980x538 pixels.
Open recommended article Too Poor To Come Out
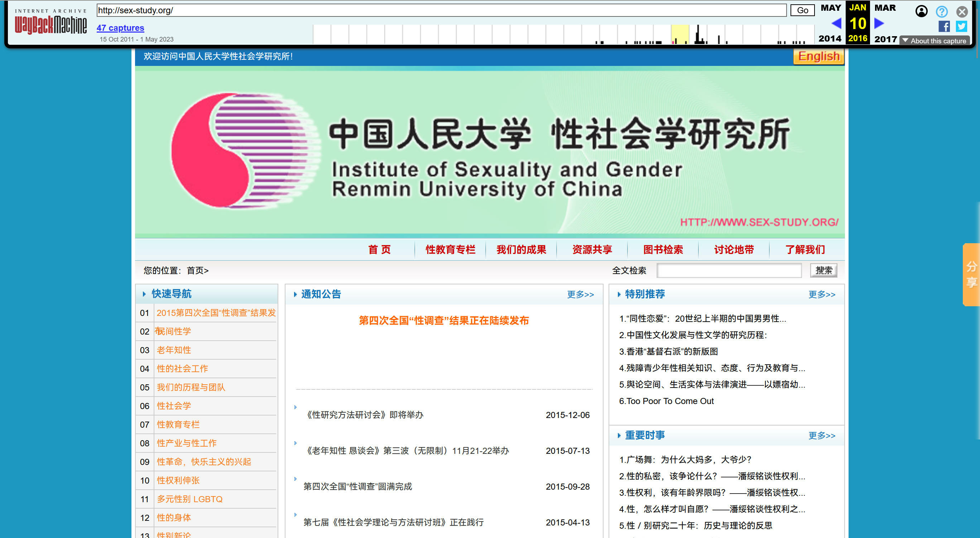pyautogui.click(x=666, y=401)
